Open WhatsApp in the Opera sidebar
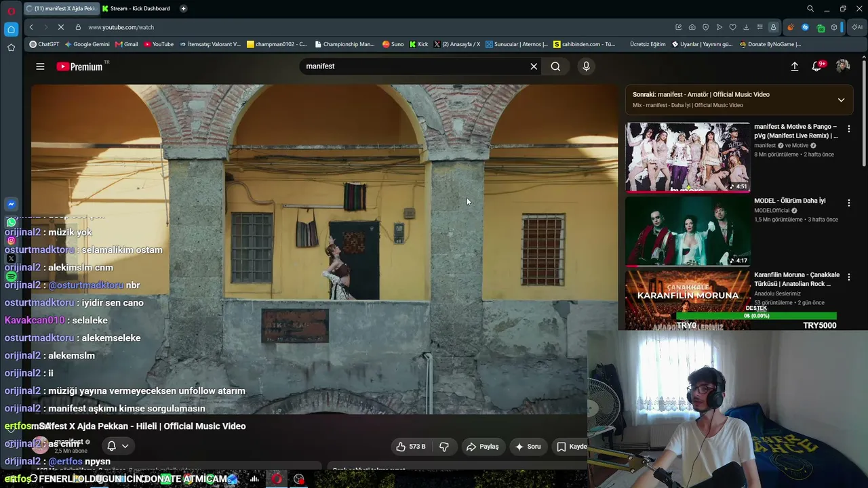868x488 pixels. [11, 222]
